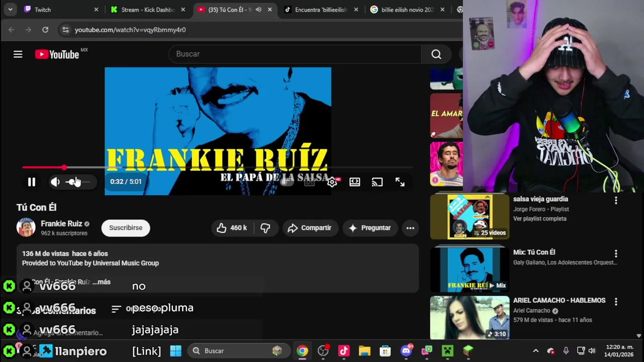Show hidden system tray icons

536,351
